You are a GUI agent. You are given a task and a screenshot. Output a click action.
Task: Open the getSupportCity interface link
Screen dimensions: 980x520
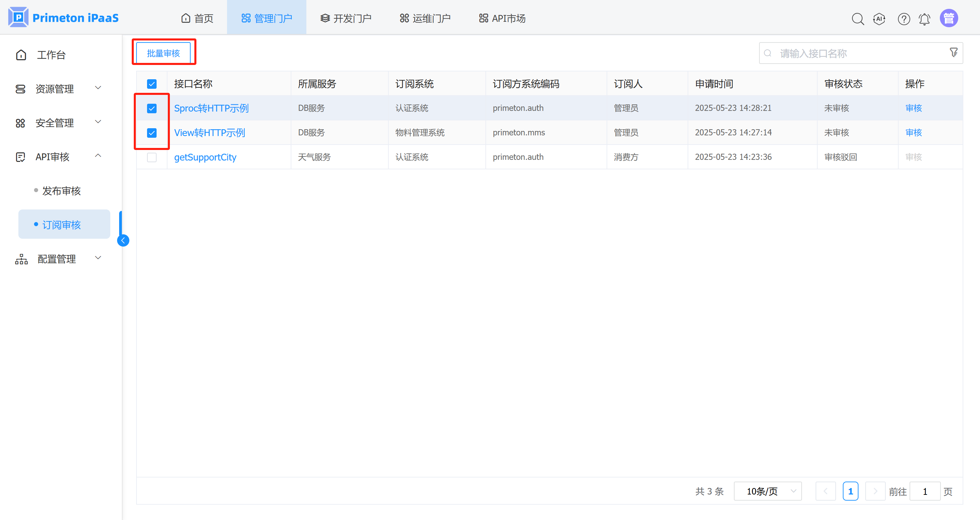pyautogui.click(x=205, y=157)
